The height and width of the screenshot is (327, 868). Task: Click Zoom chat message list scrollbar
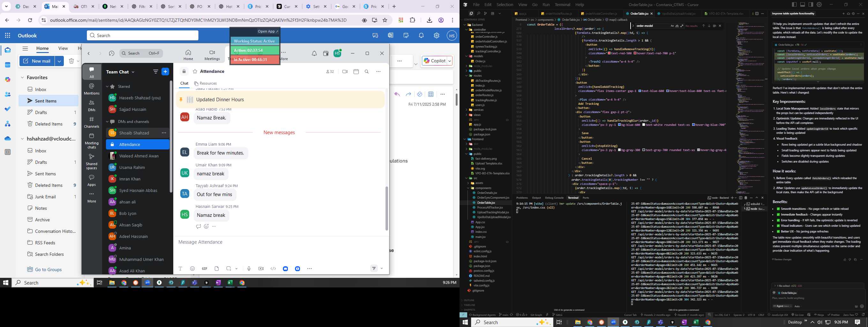(x=386, y=209)
